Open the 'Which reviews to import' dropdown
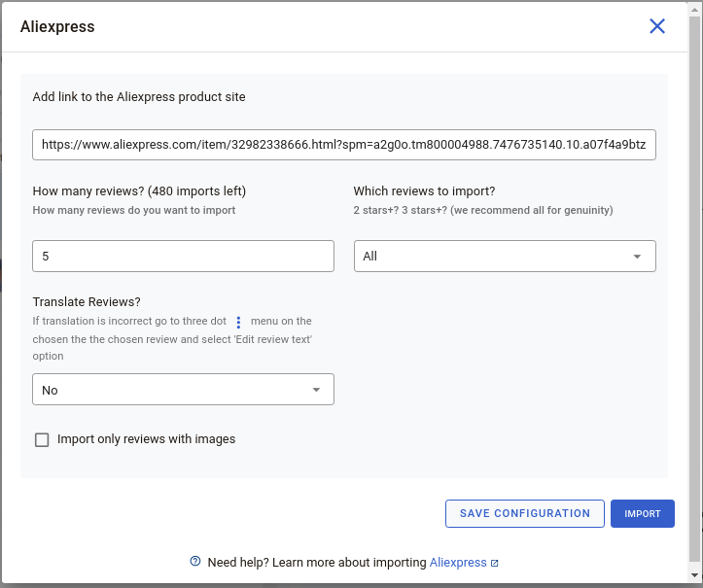 505,256
